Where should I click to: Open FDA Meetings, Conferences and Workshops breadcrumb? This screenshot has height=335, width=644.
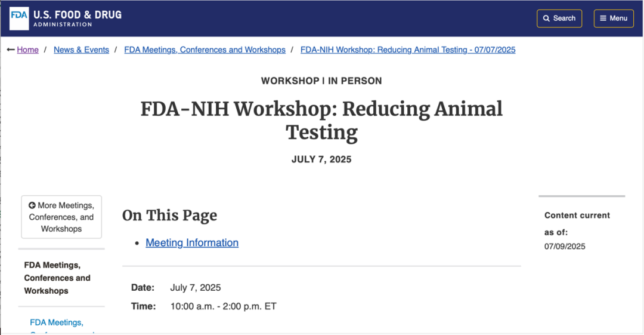click(x=205, y=50)
